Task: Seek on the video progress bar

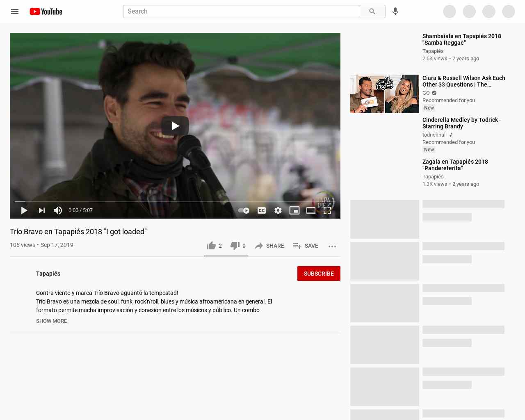Action: click(175, 201)
